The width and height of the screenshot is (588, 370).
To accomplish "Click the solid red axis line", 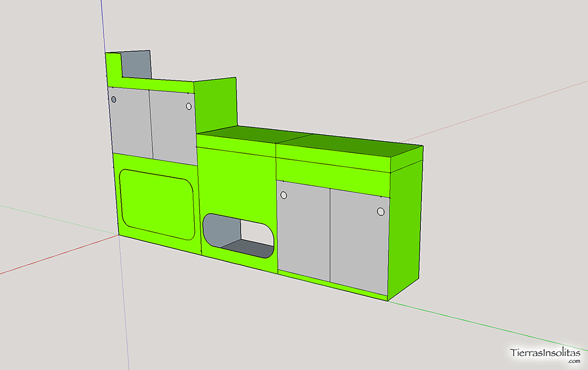I will [x=57, y=255].
